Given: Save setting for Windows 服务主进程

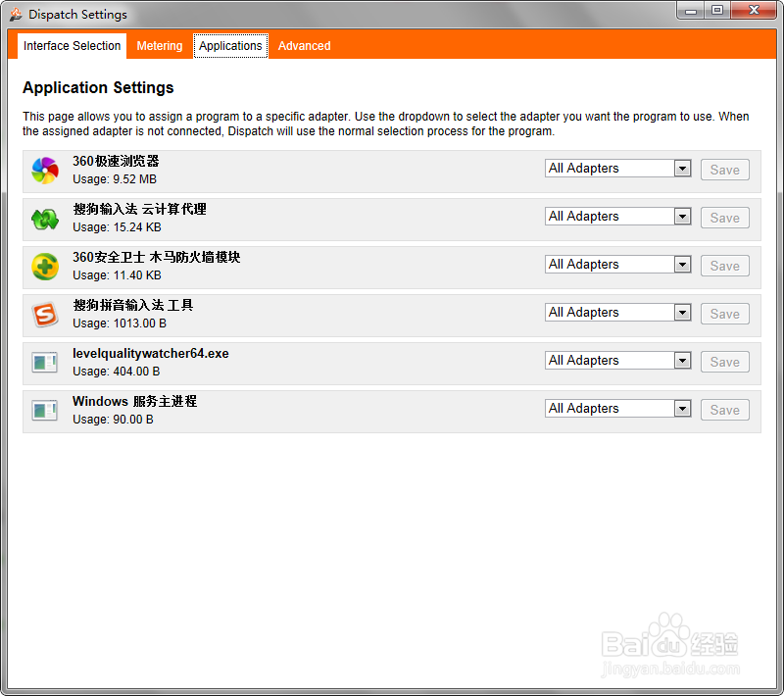Looking at the screenshot, I should coord(724,410).
